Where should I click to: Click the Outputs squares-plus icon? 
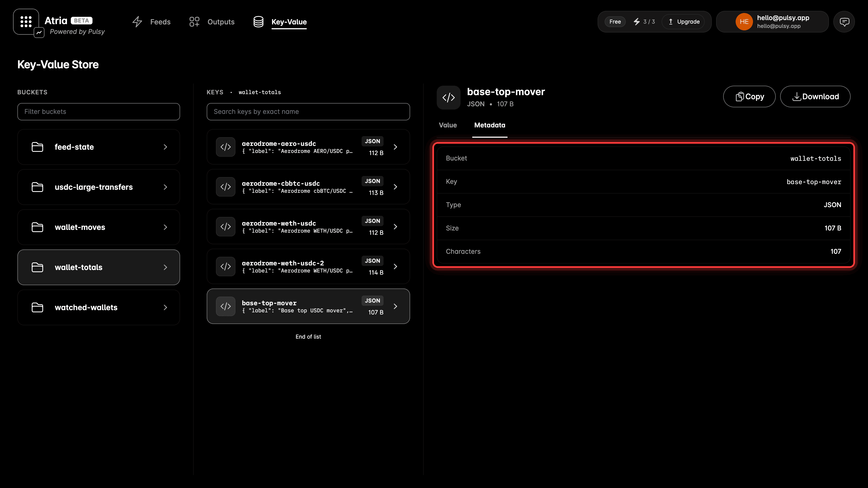pyautogui.click(x=194, y=22)
